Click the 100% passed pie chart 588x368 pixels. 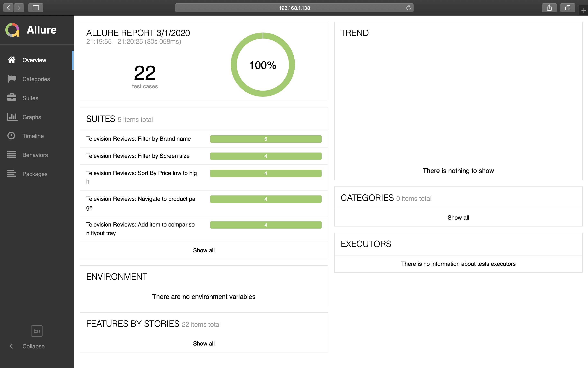coord(263,65)
